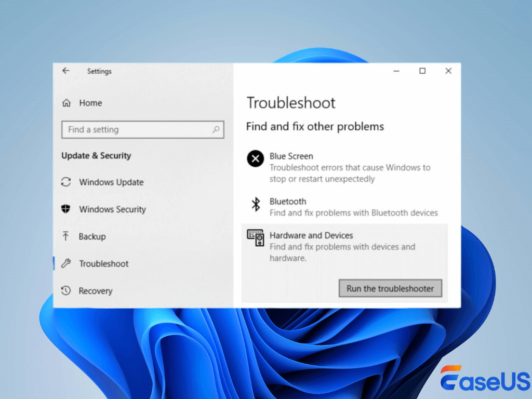Close the Settings window

tap(448, 71)
